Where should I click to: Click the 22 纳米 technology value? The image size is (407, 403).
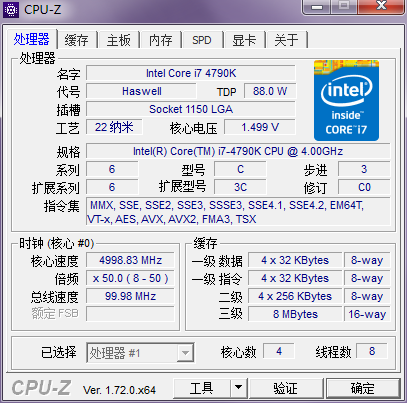(x=114, y=127)
